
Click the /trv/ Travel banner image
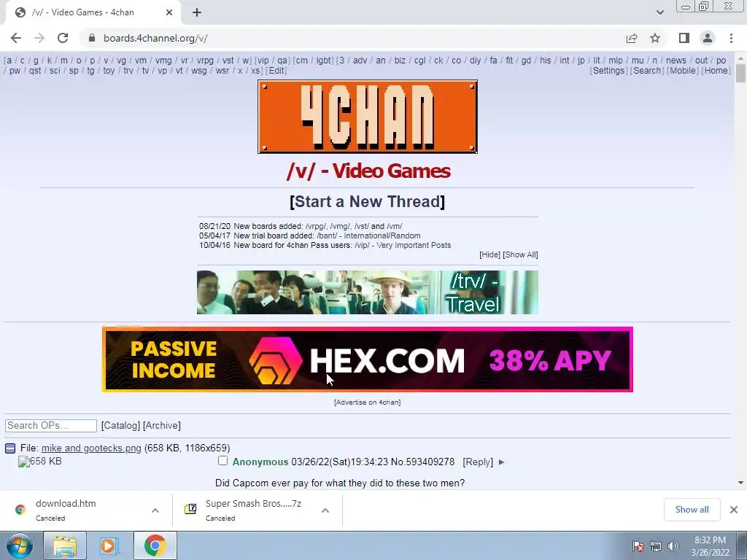pyautogui.click(x=368, y=292)
